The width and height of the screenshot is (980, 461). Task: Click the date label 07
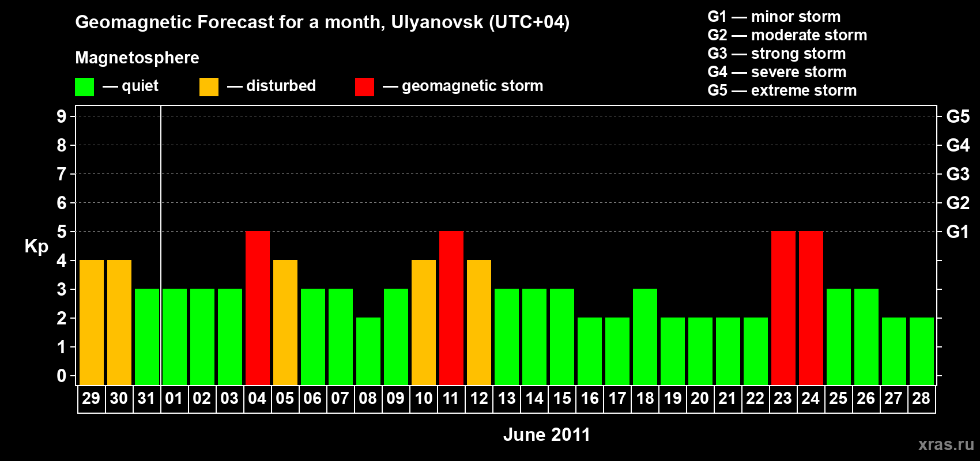coord(340,398)
